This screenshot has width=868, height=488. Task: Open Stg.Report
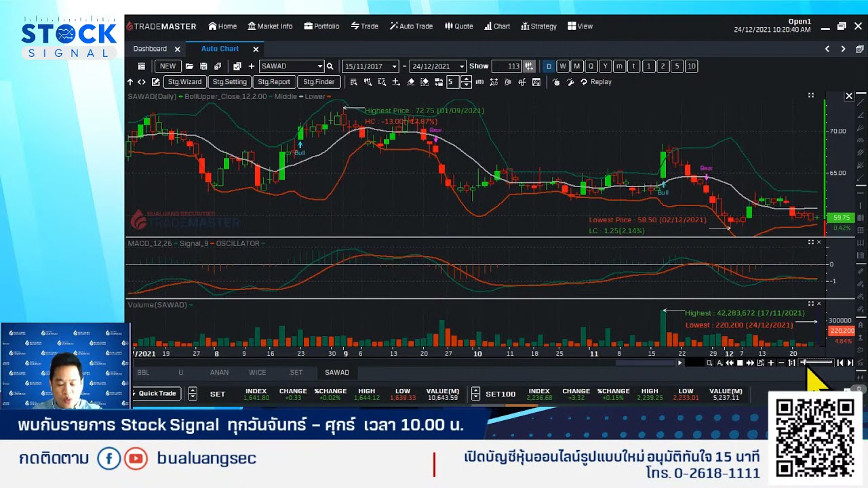tap(274, 82)
